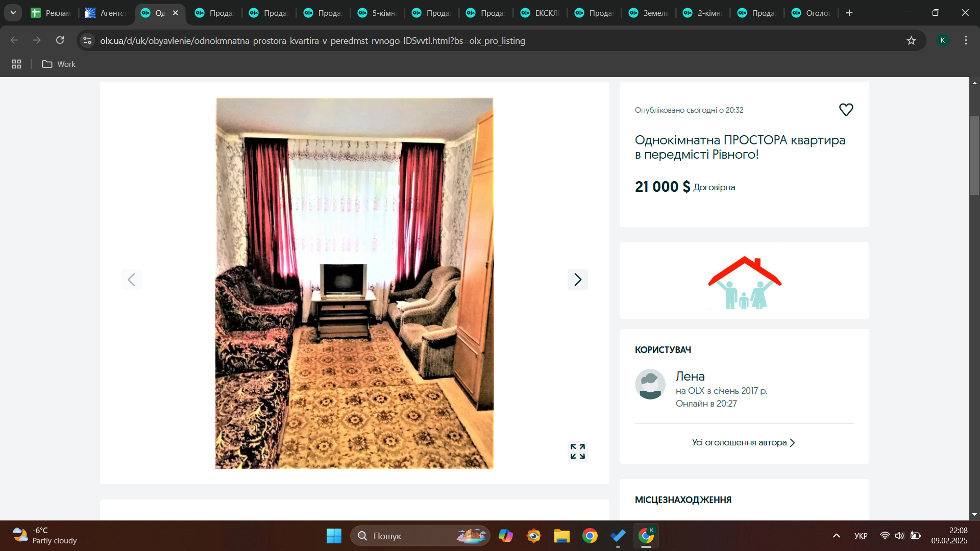Viewport: 980px width, 551px height.
Task: Switch to the ЕКСКЛ tab
Action: 541,13
